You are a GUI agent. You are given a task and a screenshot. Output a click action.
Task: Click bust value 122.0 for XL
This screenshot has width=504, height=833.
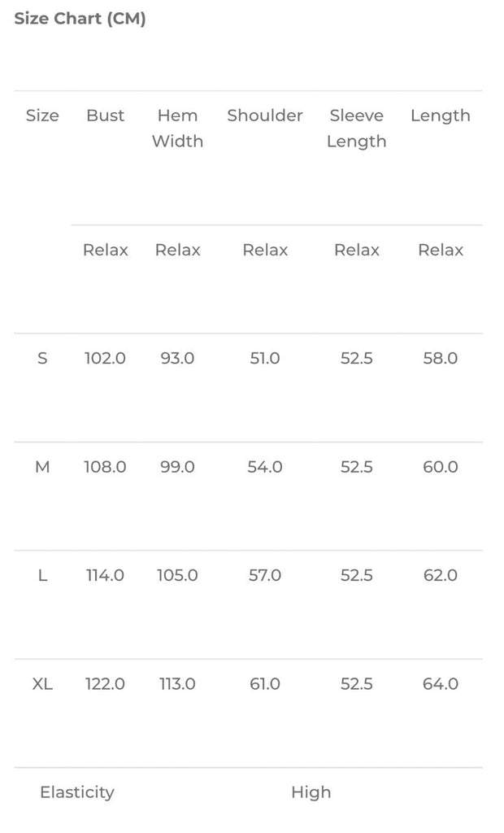106,684
